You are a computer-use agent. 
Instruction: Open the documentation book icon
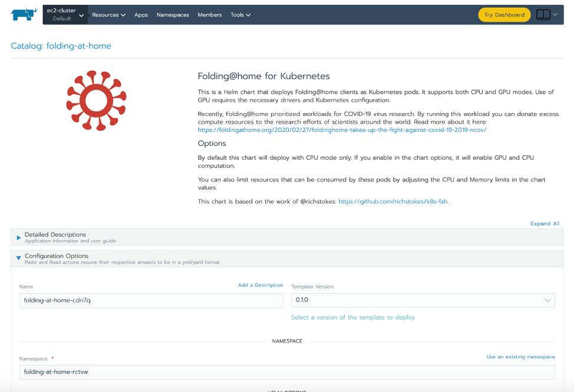pos(543,15)
